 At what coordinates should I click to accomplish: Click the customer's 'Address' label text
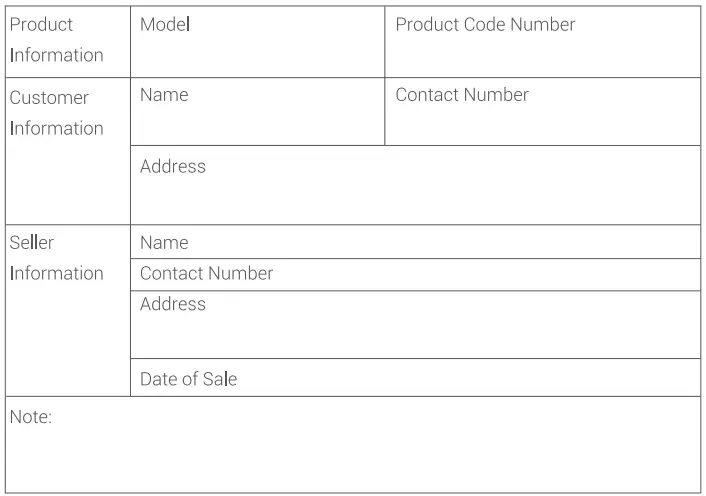[x=173, y=166]
